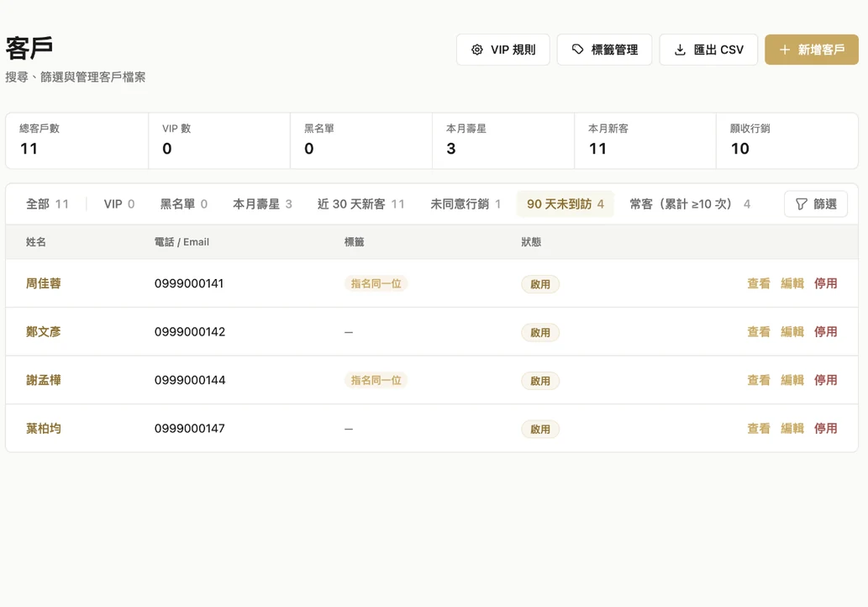Click phone number 0999000144
868x607 pixels.
(190, 380)
